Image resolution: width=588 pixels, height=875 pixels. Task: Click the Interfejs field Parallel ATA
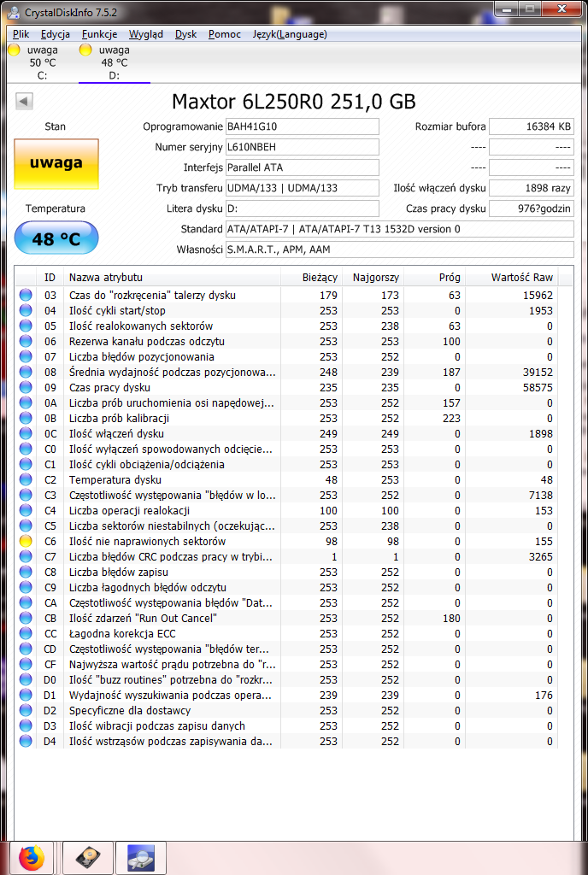[302, 167]
